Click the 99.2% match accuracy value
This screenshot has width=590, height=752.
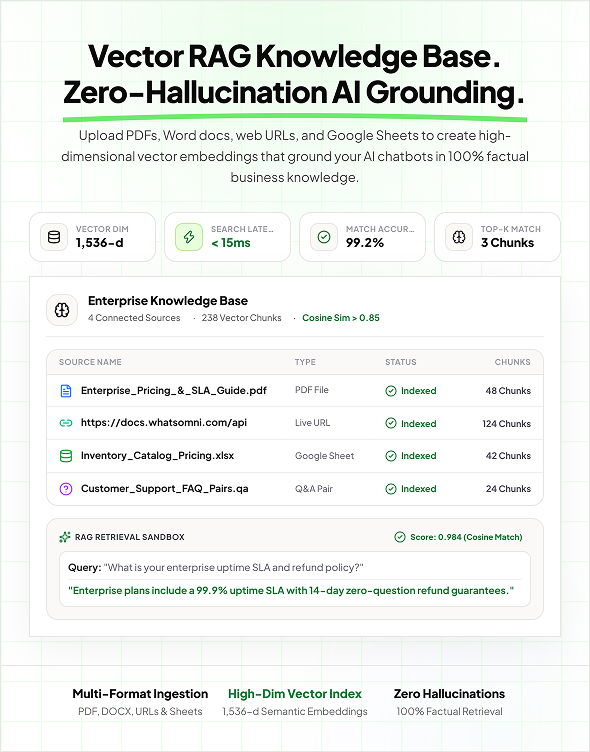click(365, 243)
